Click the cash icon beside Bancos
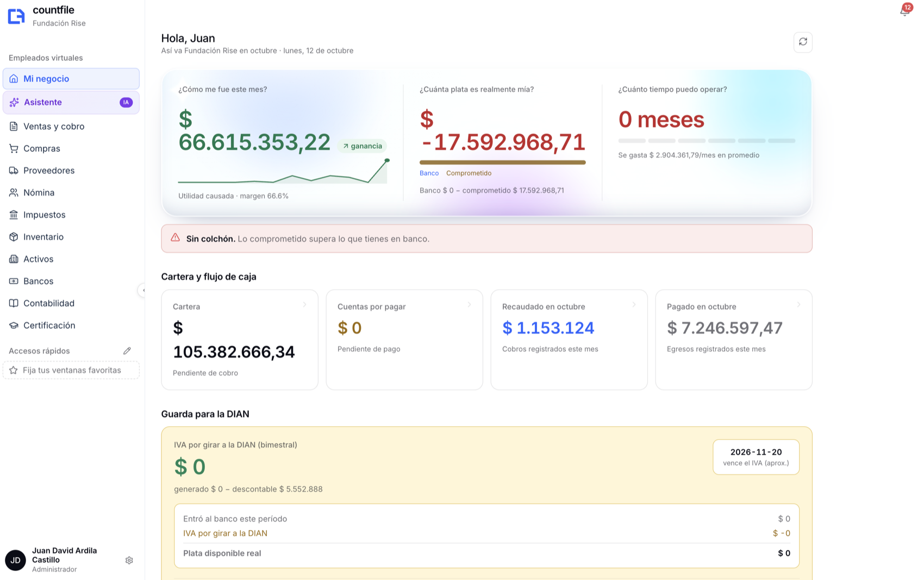This screenshot has width=924, height=580. click(14, 281)
